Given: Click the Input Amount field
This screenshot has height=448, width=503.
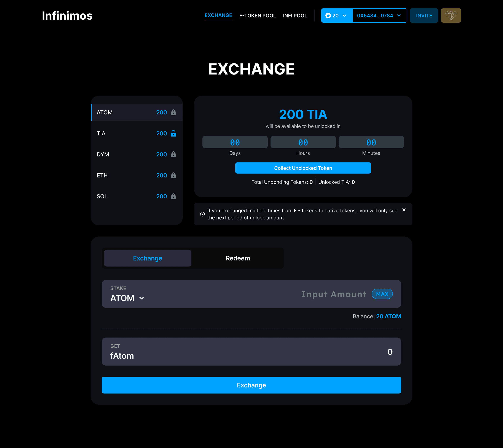Looking at the screenshot, I should pyautogui.click(x=334, y=294).
